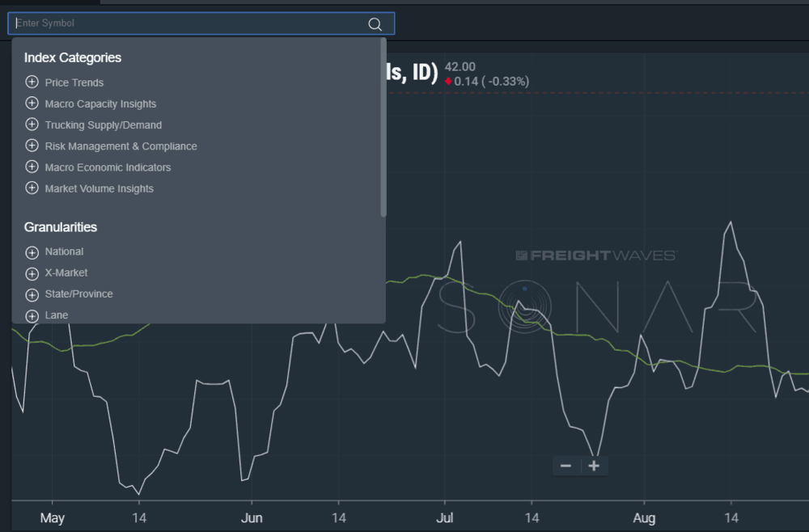Select the Trucking Supply/Demand label
Screen dimensions: 809x532
(104, 125)
